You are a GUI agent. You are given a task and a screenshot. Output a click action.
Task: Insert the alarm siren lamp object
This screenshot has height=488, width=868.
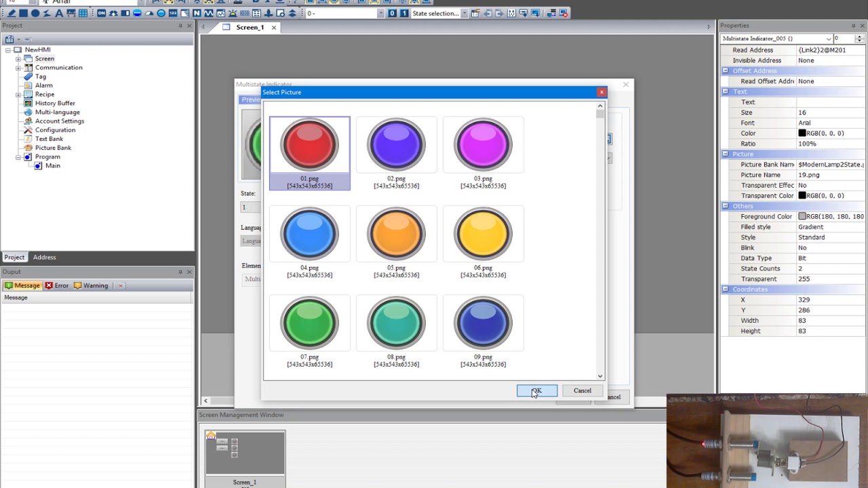[233, 13]
